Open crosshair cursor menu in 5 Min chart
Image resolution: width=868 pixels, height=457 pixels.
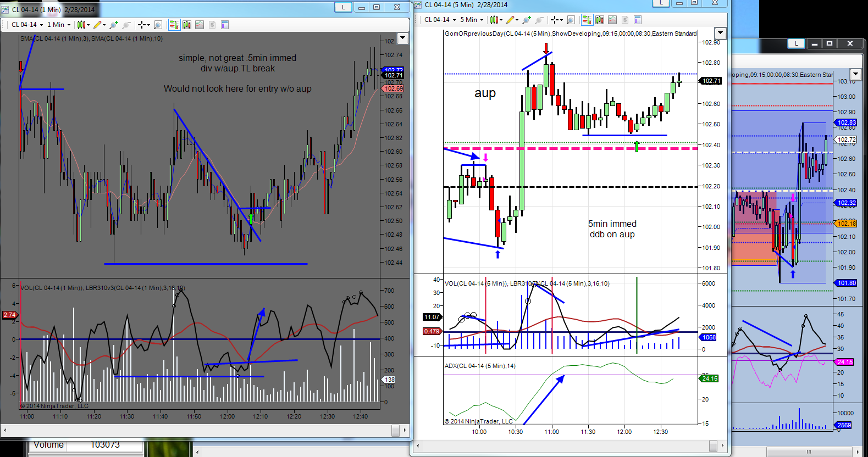556,20
